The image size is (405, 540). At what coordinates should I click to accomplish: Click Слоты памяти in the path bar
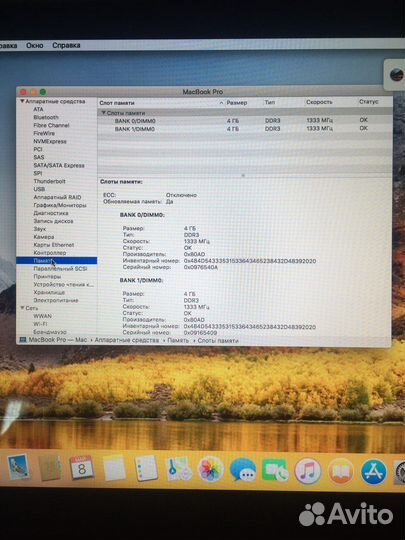click(218, 340)
